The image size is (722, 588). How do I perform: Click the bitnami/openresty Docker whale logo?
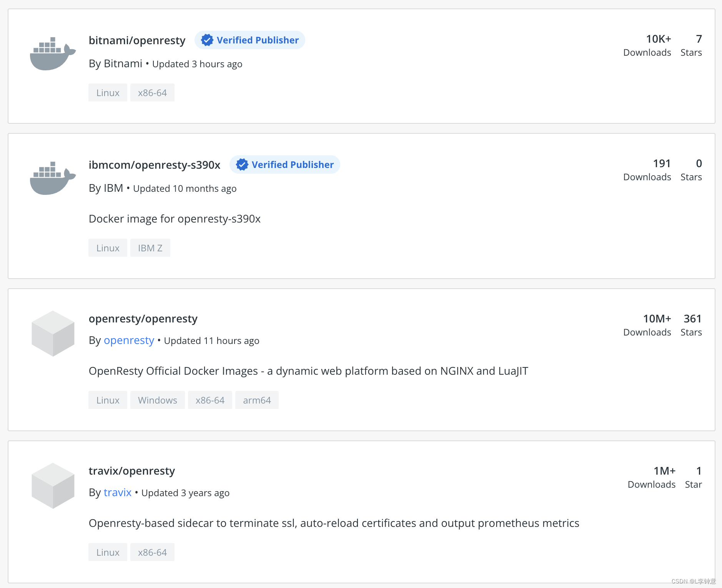53,54
